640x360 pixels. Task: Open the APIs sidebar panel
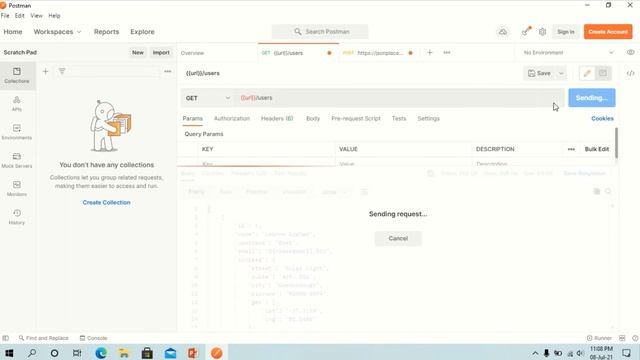point(17,104)
